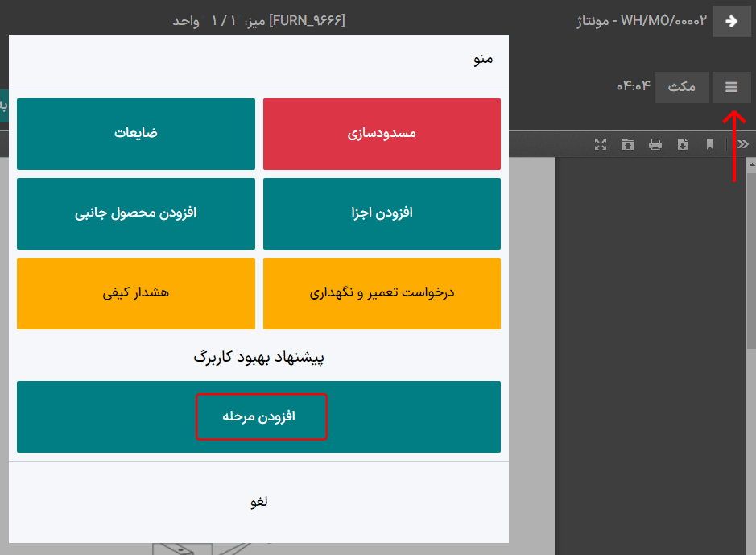This screenshot has height=555, width=756.
Task: Select درخواست تعمیر و نگهداری request
Action: [382, 293]
